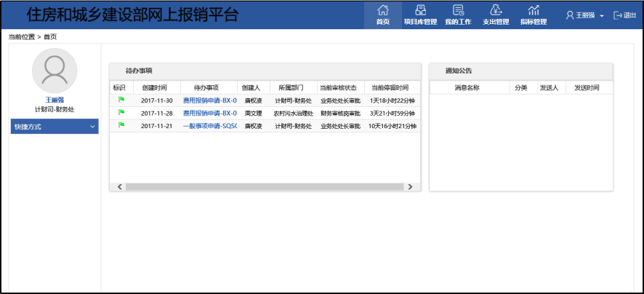Open the 费用报销申请 link dated 2017-11-30
Image resolution: width=644 pixels, height=294 pixels.
coord(209,100)
